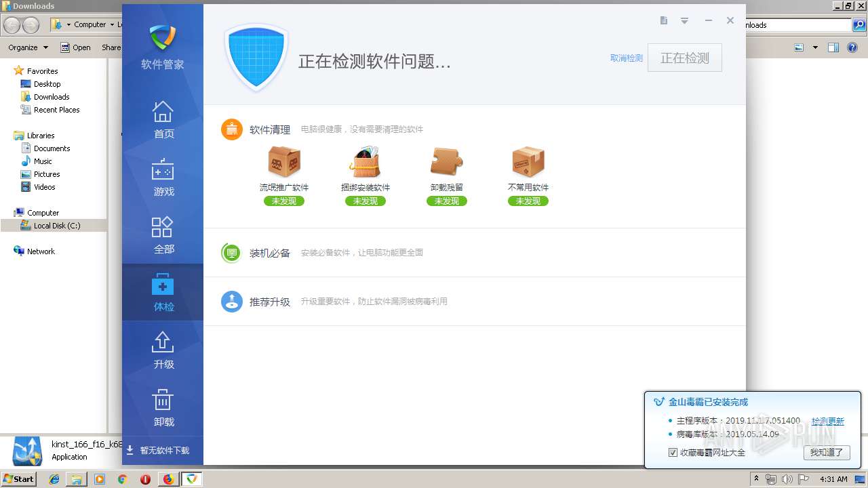Open the 游戏 games section

pyautogui.click(x=163, y=178)
